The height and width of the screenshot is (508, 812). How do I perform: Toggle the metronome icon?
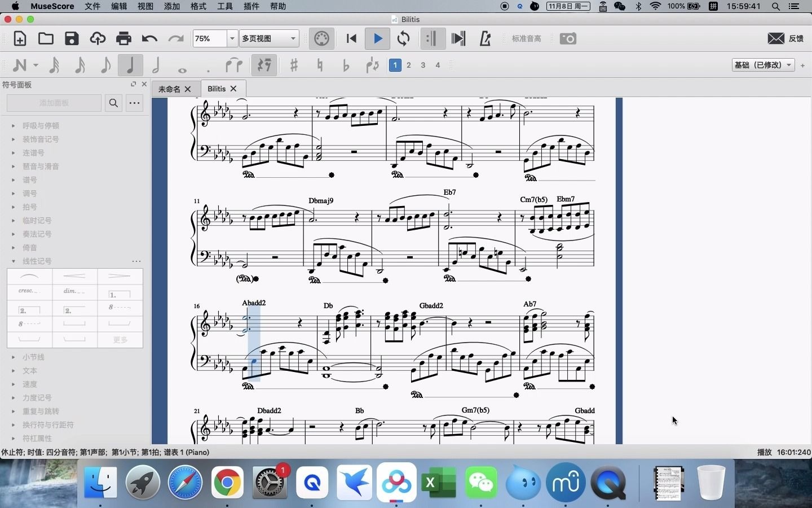click(484, 38)
